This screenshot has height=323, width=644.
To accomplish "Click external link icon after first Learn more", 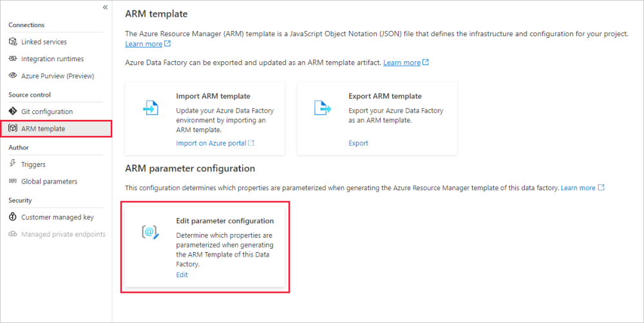I will coord(167,43).
